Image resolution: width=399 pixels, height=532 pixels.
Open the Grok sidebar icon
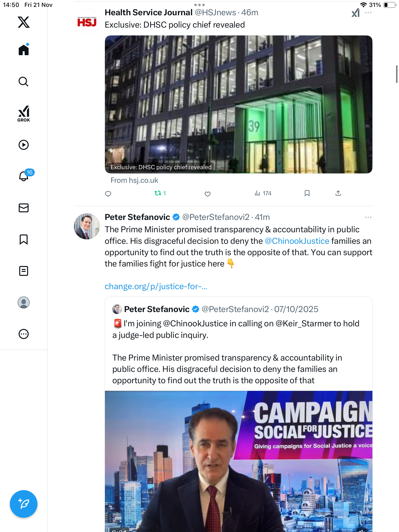(x=24, y=114)
